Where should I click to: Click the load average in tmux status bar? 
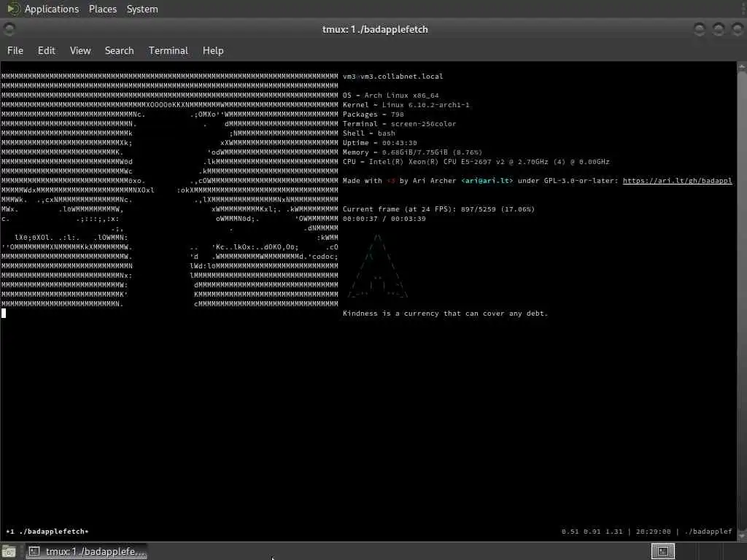[592, 532]
